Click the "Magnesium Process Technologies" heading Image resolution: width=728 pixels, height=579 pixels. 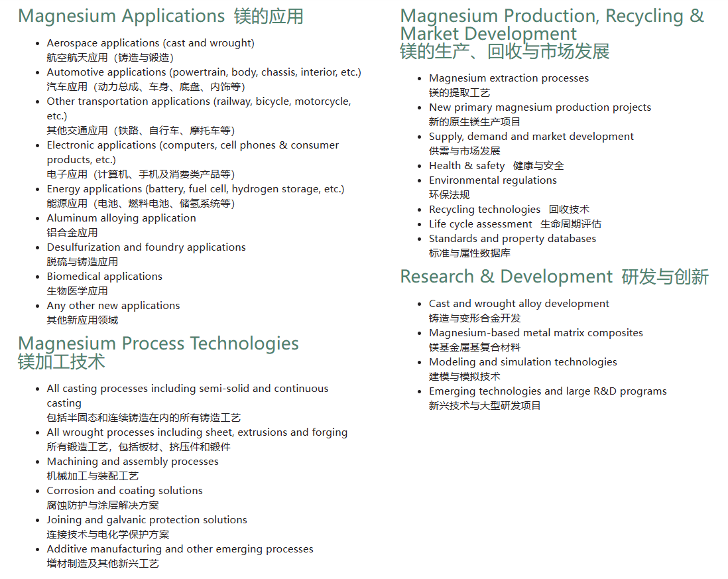tap(158, 344)
